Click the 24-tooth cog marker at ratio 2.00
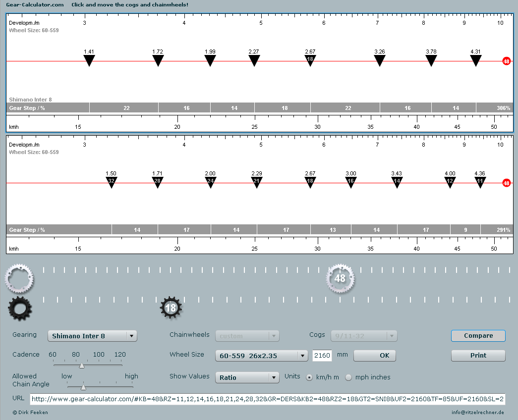The height and width of the screenshot is (420, 518). coord(210,182)
